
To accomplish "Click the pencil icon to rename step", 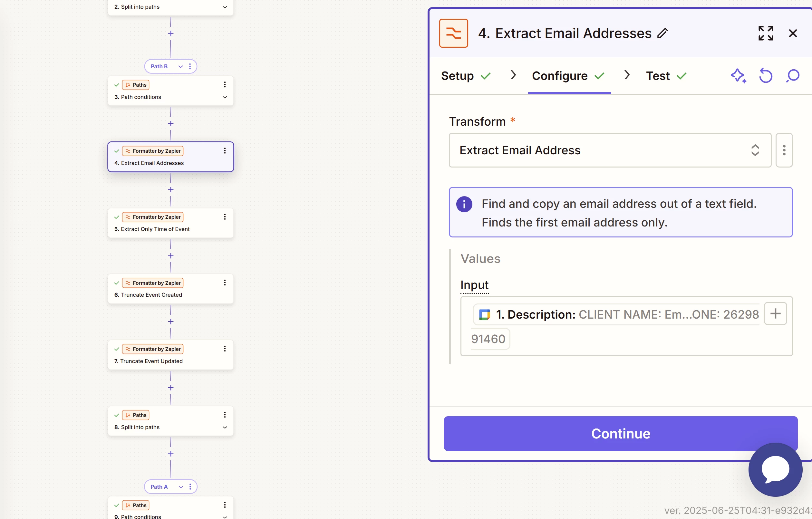I will 662,33.
